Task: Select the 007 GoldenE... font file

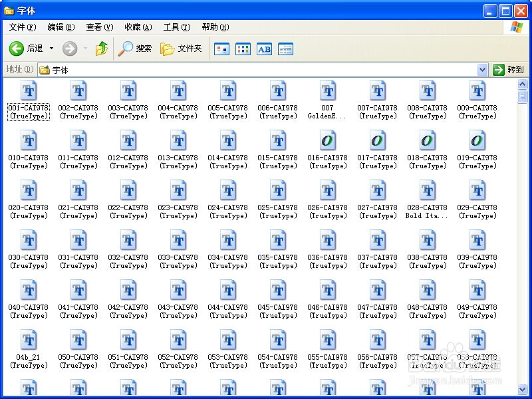Action: tap(328, 100)
